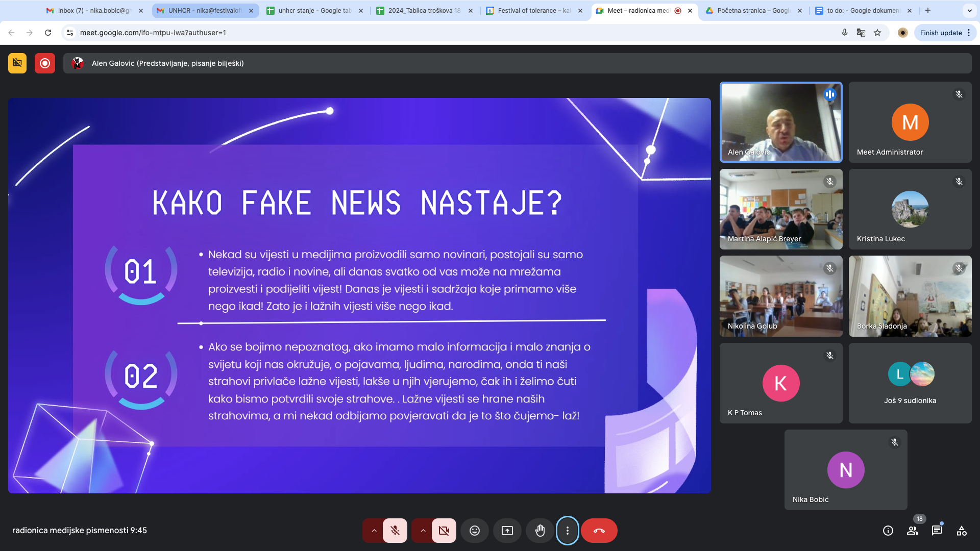Click the present screen icon

tap(507, 531)
